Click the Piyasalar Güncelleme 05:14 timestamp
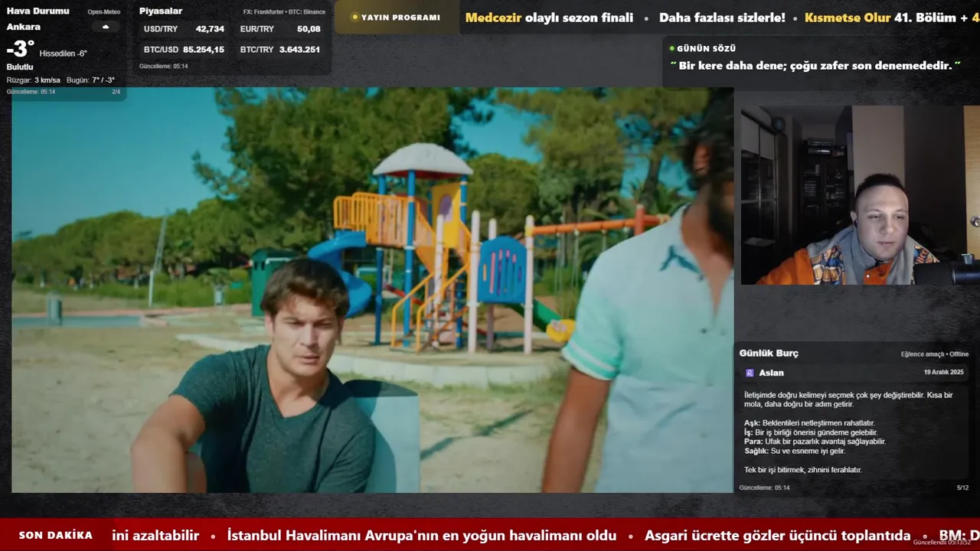 (164, 67)
